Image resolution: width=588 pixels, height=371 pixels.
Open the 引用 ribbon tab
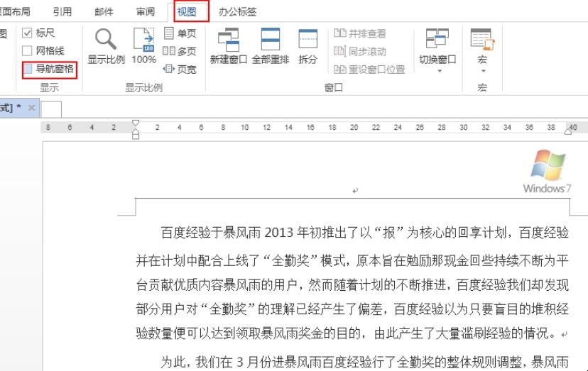(62, 11)
